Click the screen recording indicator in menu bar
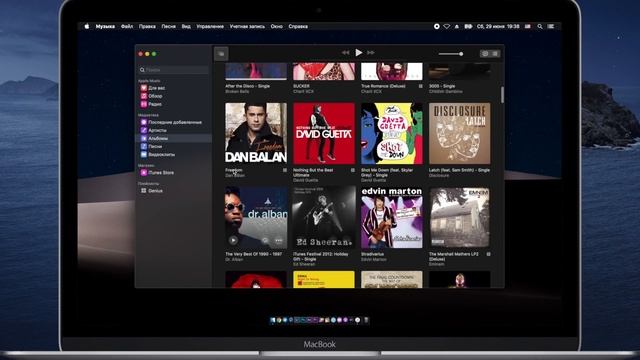Image resolution: width=640 pixels, height=360 pixels. tap(437, 26)
